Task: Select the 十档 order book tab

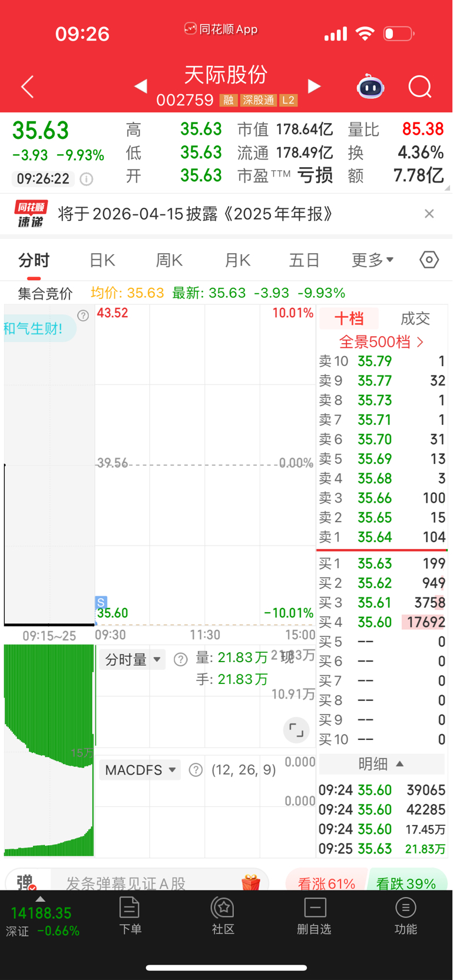Action: pos(349,318)
